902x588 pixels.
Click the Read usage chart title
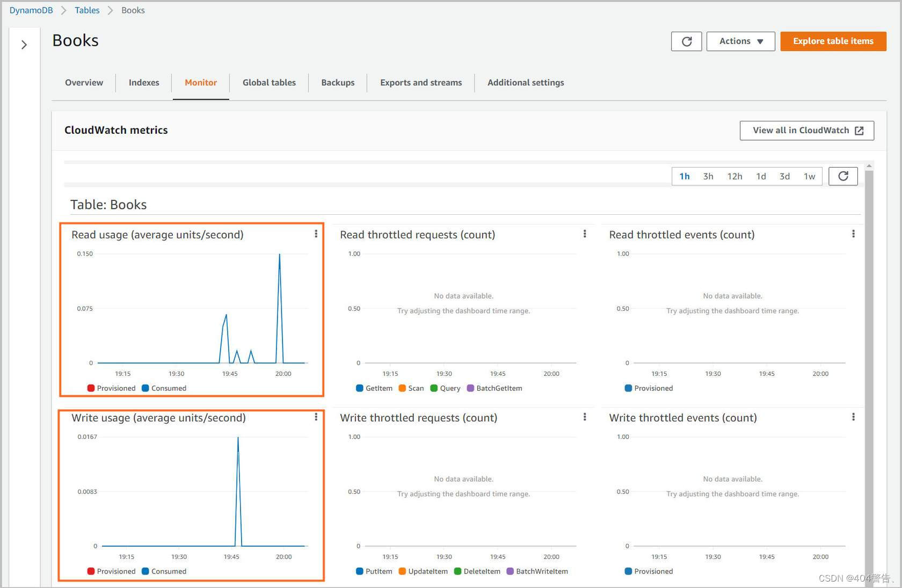click(x=157, y=235)
